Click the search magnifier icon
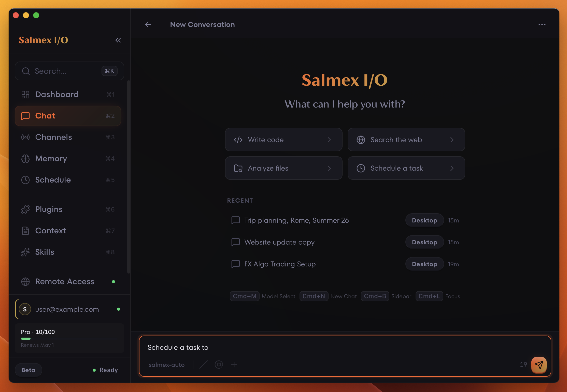 [26, 71]
